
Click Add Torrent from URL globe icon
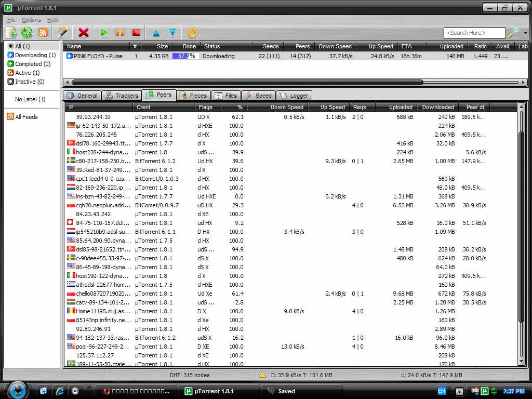click(x=27, y=33)
